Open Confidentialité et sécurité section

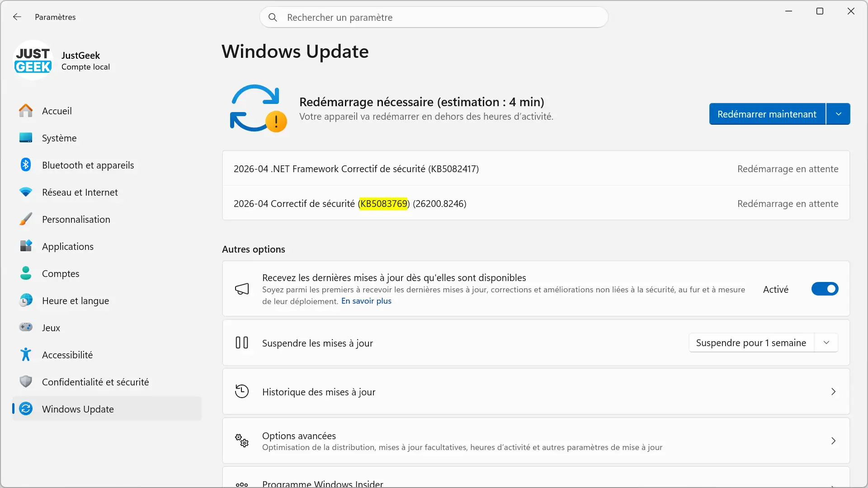pyautogui.click(x=107, y=382)
